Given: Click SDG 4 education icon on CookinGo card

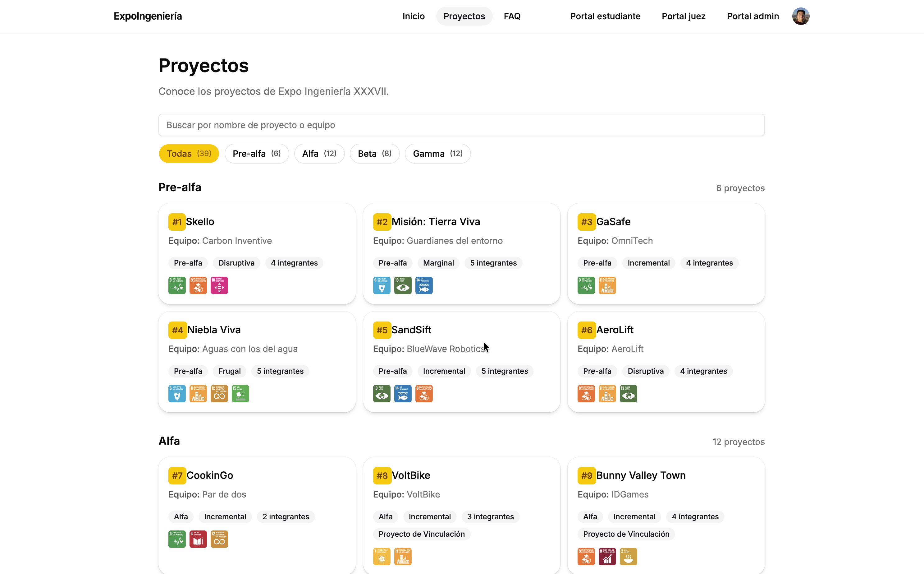Looking at the screenshot, I should click(x=198, y=539).
